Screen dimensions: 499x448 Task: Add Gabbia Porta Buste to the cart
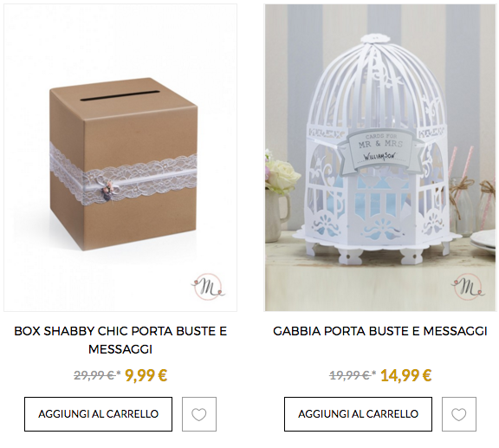(358, 414)
